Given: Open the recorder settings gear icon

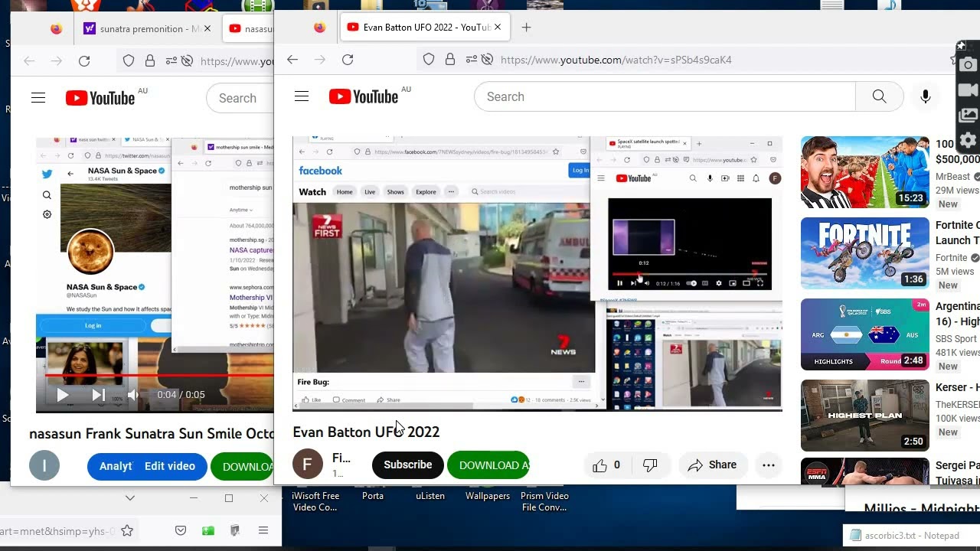Looking at the screenshot, I should pyautogui.click(x=968, y=140).
